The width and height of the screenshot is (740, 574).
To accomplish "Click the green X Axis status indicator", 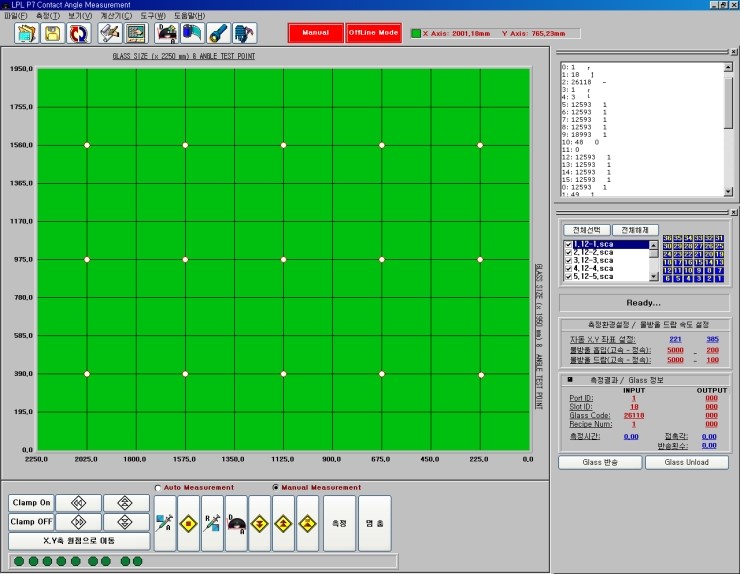I will tap(416, 34).
